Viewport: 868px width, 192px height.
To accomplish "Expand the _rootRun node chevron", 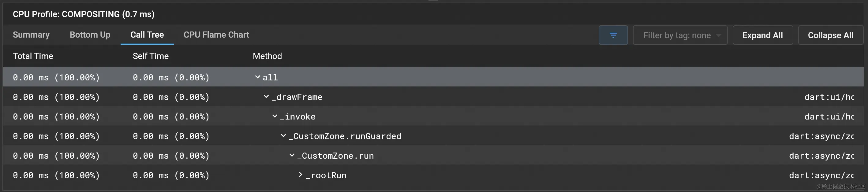I will pos(301,175).
